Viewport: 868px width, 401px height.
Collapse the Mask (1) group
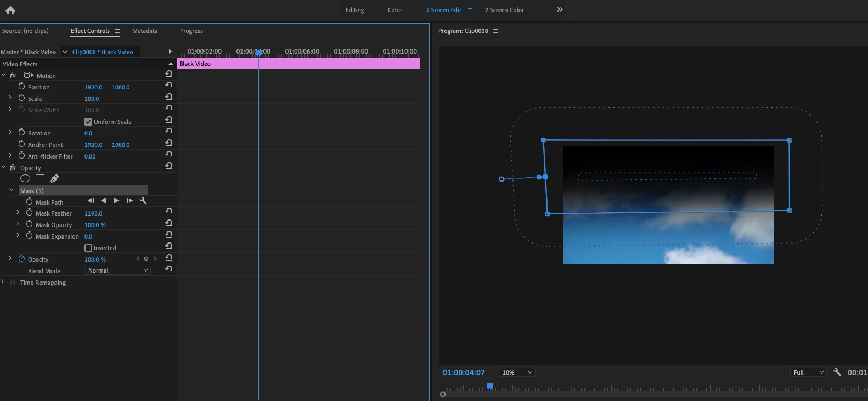click(12, 190)
